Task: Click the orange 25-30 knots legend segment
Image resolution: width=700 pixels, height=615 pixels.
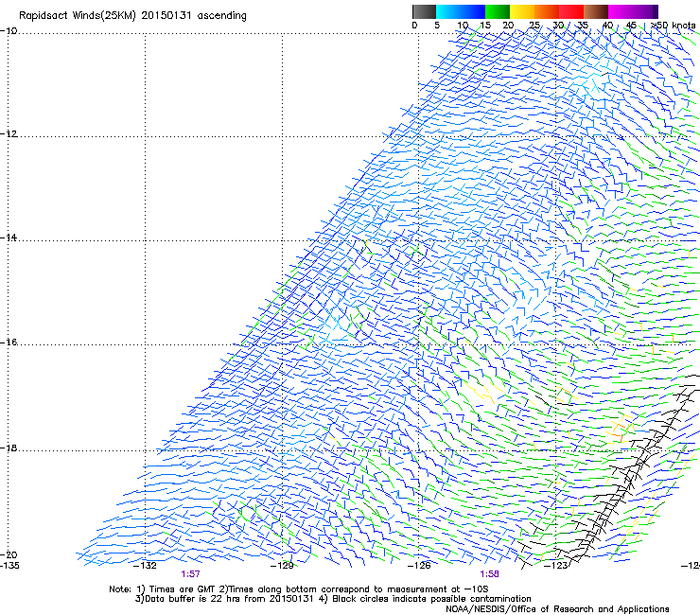Action: [x=547, y=11]
